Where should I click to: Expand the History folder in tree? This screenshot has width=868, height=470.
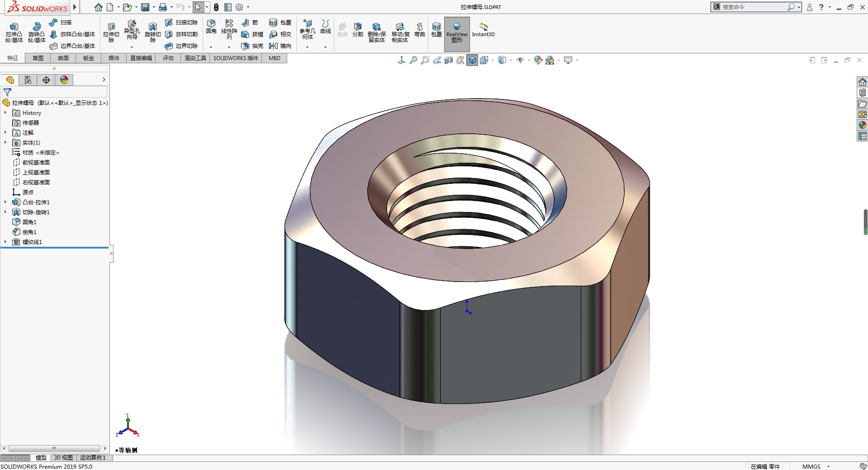(5, 113)
